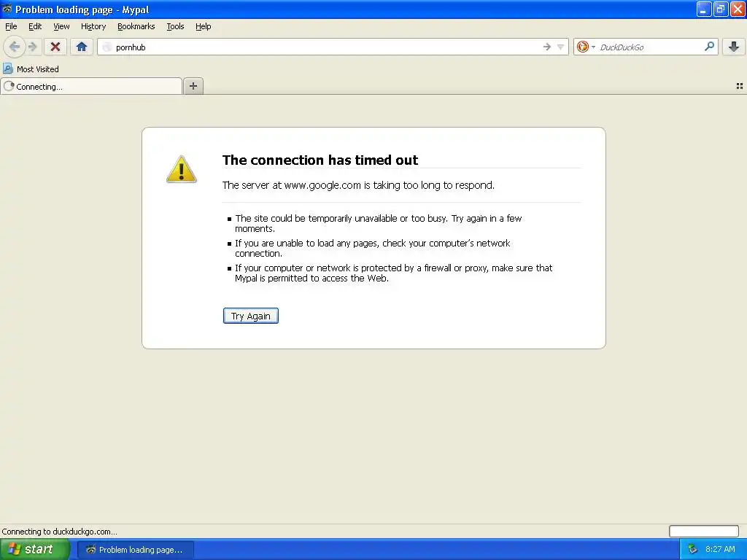Open the Home page with house icon
747x560 pixels.
[x=82, y=47]
